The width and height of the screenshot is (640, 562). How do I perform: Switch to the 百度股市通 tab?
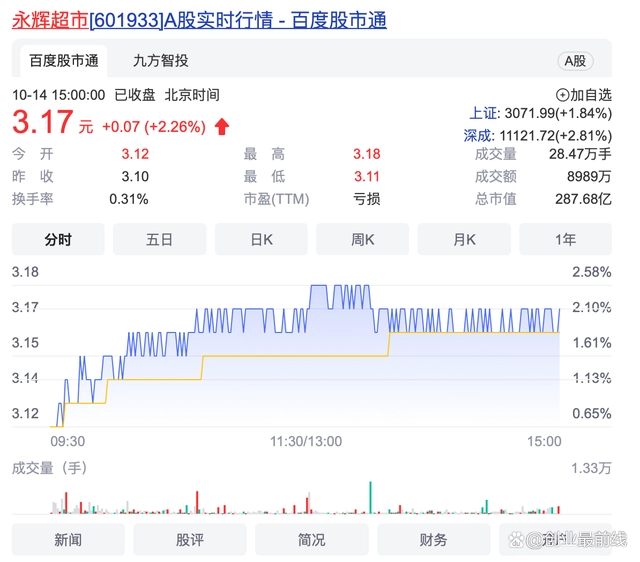(64, 61)
